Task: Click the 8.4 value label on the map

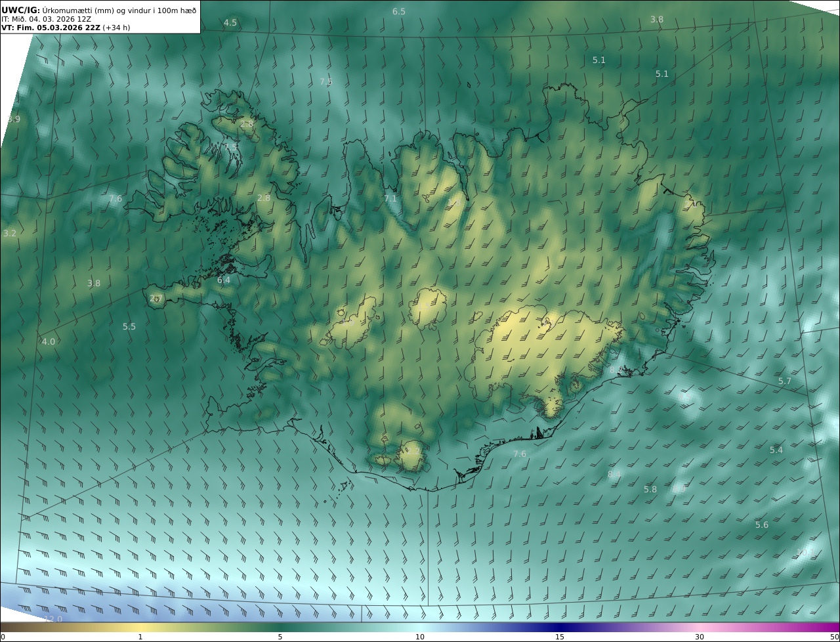Action: pyautogui.click(x=614, y=475)
